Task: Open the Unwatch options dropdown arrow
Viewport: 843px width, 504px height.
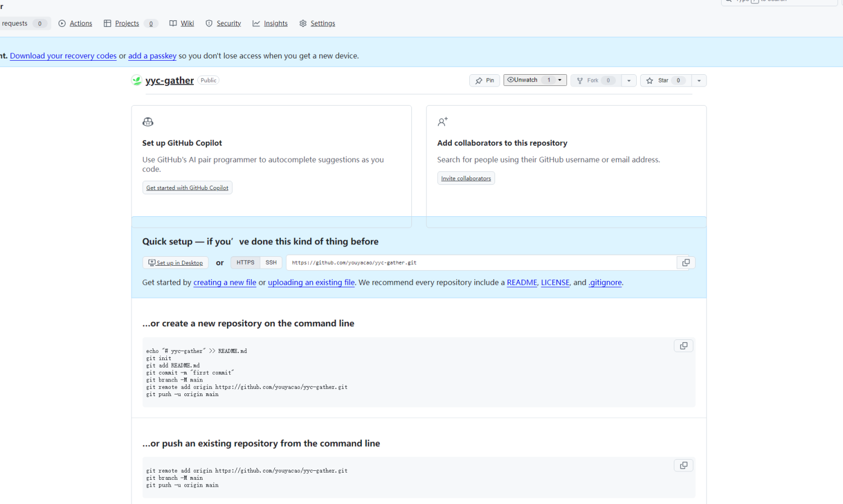Action: tap(559, 80)
